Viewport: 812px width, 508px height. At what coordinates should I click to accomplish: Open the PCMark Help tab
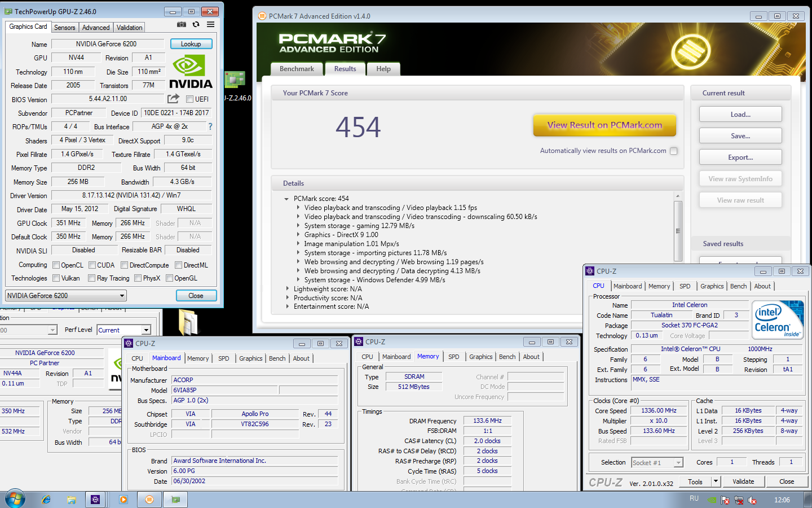(383, 69)
